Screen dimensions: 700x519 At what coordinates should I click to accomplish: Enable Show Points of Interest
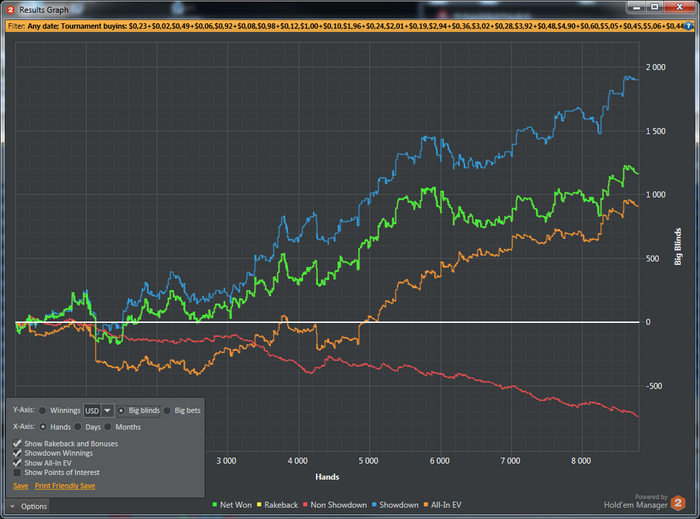(17, 472)
